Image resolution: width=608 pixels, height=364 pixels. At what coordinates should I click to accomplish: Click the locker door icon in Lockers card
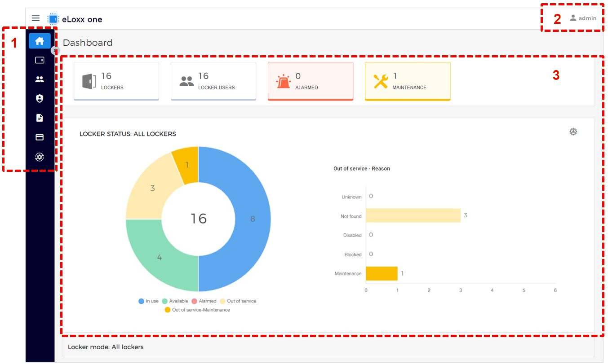(89, 81)
